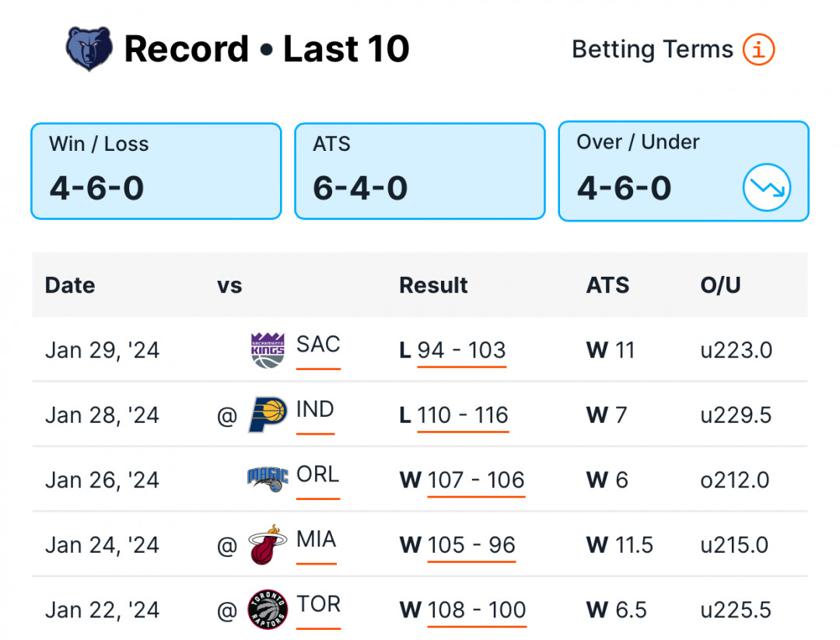Open the 94 - 103 game result

pos(462,350)
